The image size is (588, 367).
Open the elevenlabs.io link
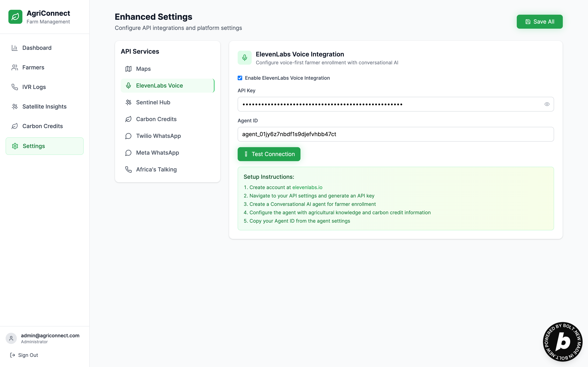pos(307,187)
